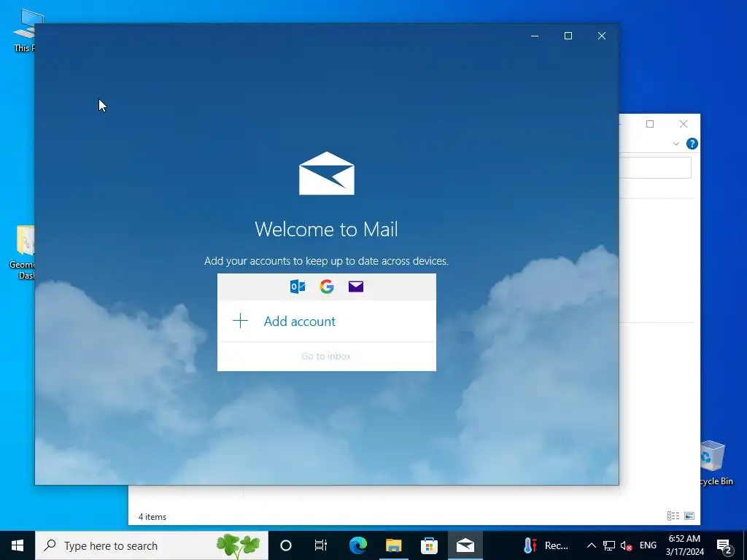Select the This PC desktop icon
The width and height of the screenshot is (747, 560).
[x=25, y=31]
